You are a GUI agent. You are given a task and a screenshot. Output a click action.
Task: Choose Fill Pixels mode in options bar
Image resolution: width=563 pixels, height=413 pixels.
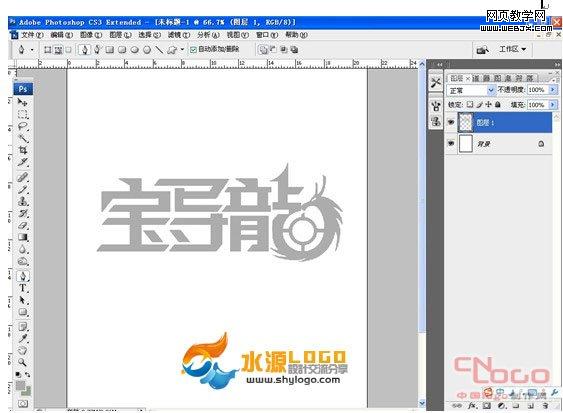[x=69, y=50]
